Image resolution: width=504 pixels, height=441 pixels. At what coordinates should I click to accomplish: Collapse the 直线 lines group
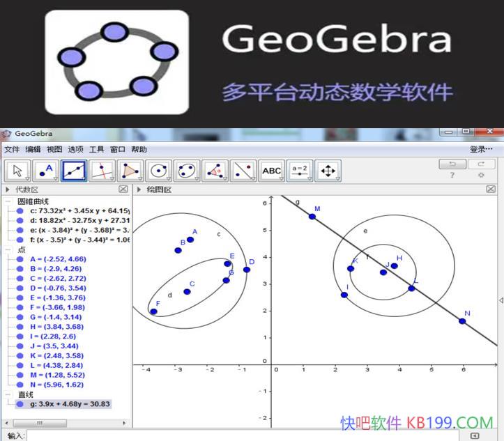click(8, 394)
